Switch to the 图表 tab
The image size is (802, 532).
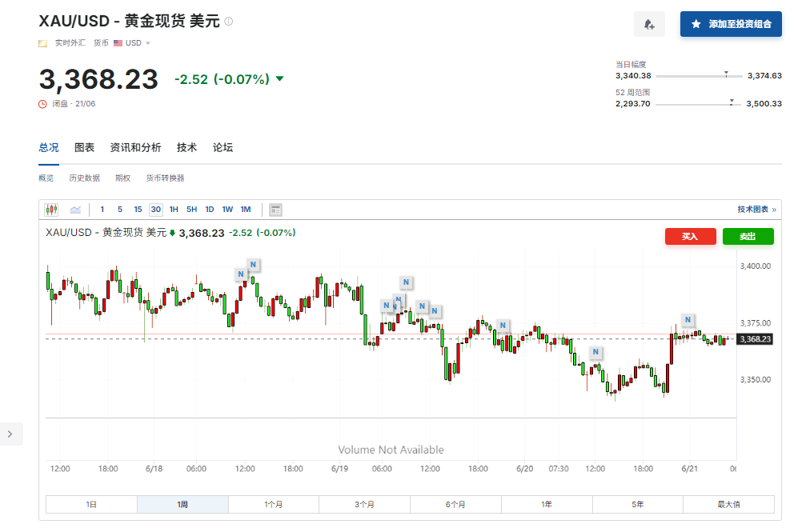(x=84, y=147)
